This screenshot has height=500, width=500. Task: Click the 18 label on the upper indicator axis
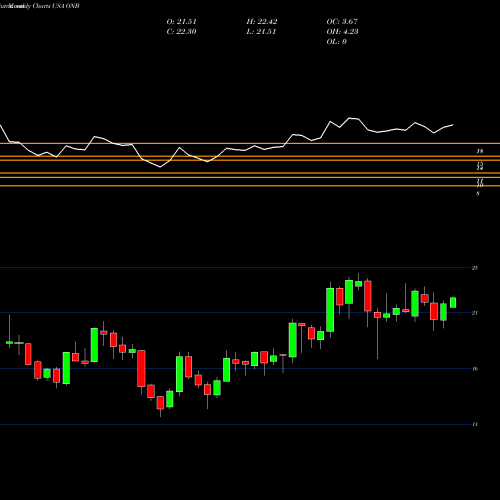pyautogui.click(x=480, y=151)
